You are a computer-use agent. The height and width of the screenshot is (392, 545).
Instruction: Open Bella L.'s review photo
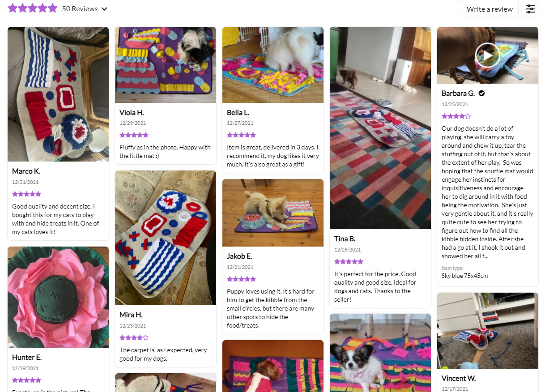(x=272, y=64)
